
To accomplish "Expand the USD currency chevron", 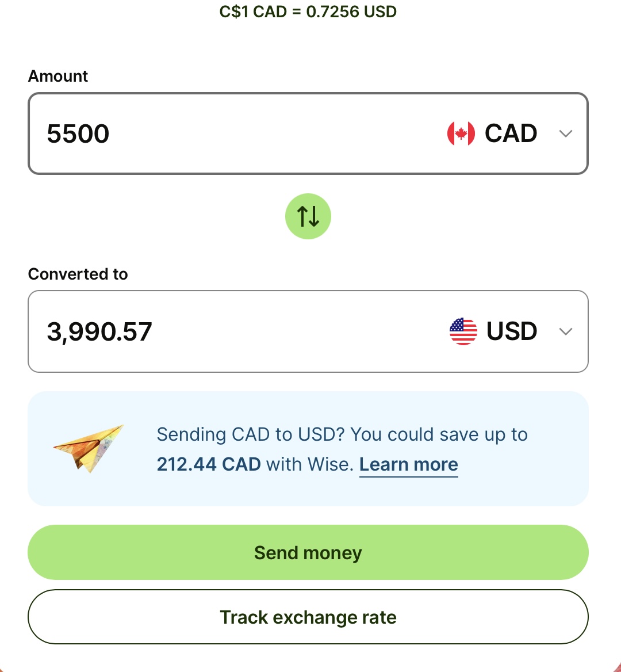I will (x=566, y=331).
